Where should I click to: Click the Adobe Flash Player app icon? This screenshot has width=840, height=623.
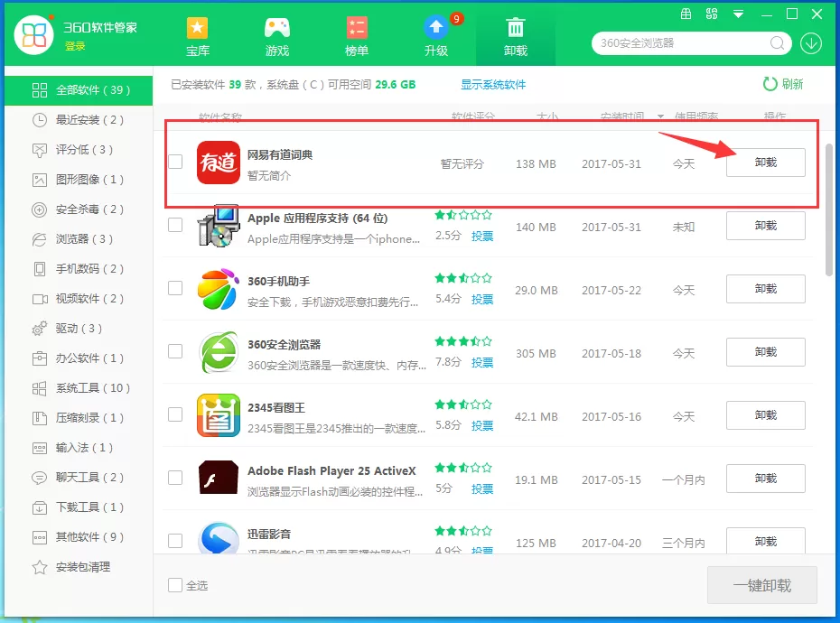[218, 478]
